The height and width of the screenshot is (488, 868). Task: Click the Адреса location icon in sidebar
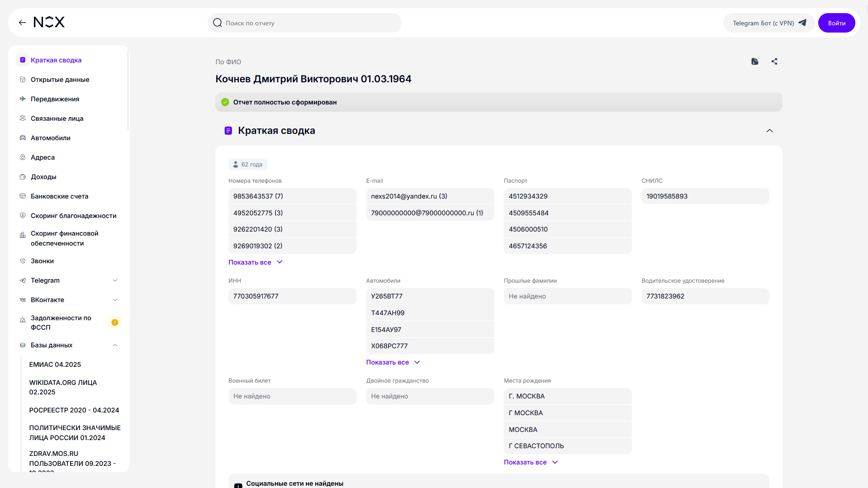[x=23, y=157]
